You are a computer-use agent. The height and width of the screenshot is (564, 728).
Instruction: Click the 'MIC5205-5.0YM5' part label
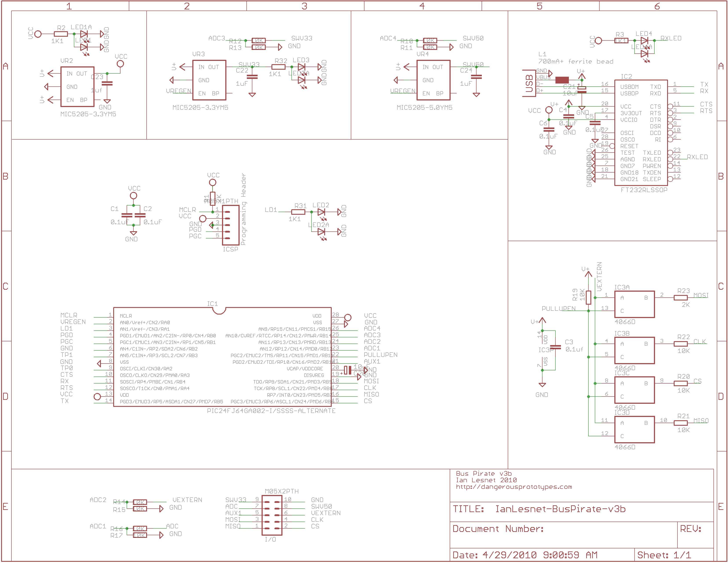tap(424, 107)
